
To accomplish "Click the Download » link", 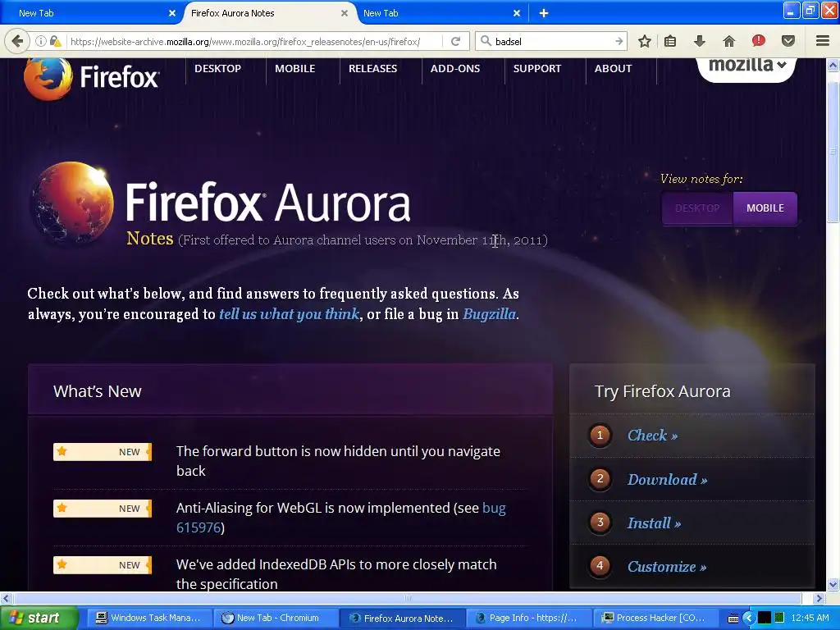I will pyautogui.click(x=668, y=479).
